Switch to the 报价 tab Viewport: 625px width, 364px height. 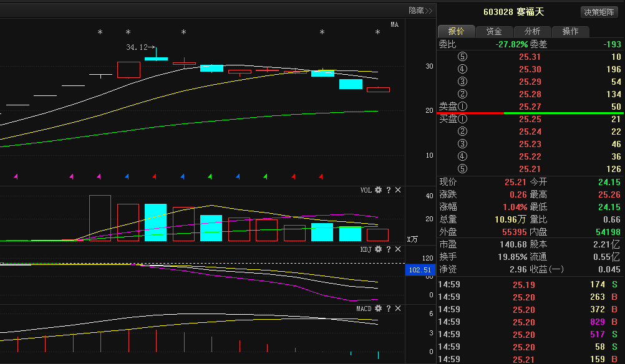[x=457, y=31]
